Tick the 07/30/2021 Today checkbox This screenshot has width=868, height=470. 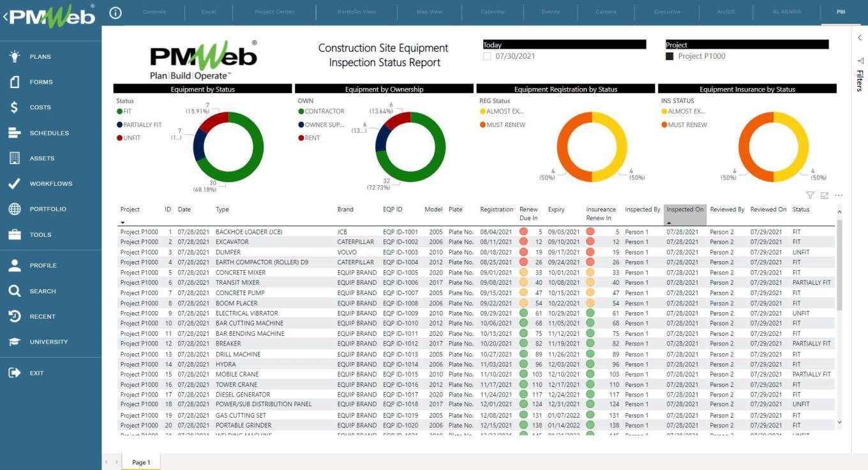488,56
